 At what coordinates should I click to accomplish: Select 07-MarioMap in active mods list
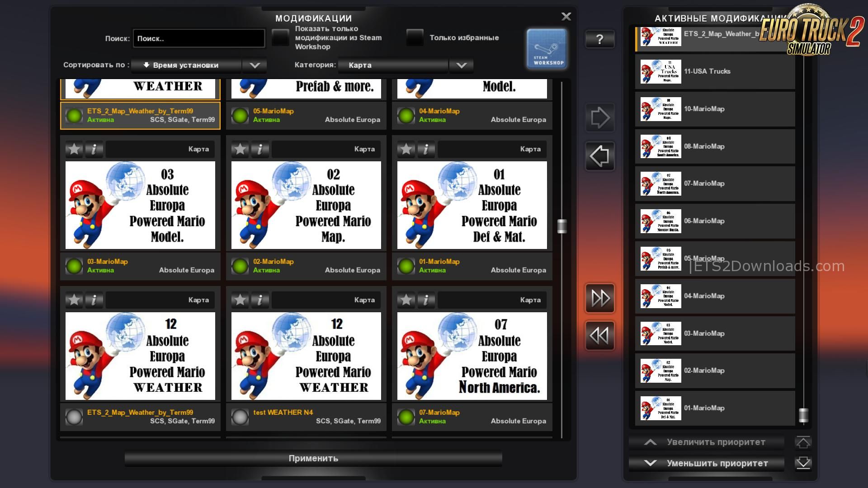point(715,183)
